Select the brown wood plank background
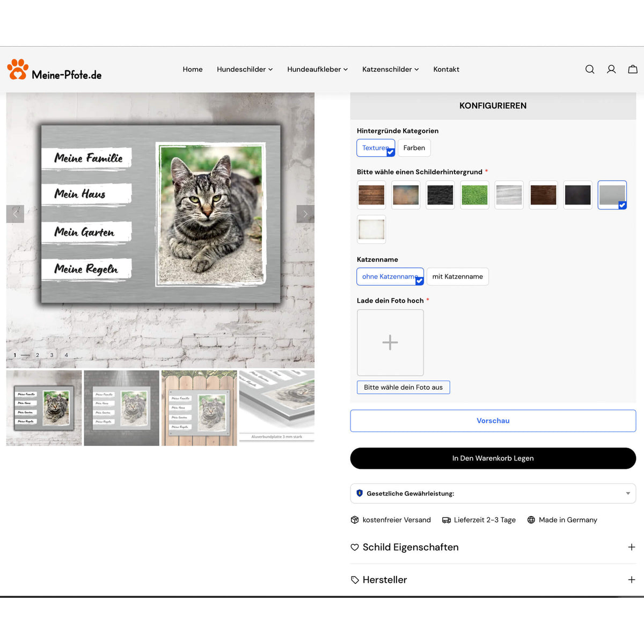Screen dimensions: 644x644 [371, 195]
